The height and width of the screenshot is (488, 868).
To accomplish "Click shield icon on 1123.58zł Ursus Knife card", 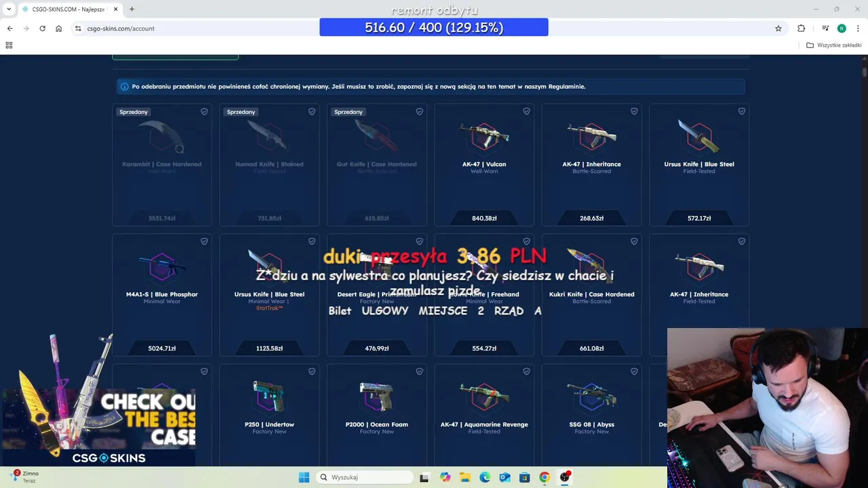I will pos(312,241).
